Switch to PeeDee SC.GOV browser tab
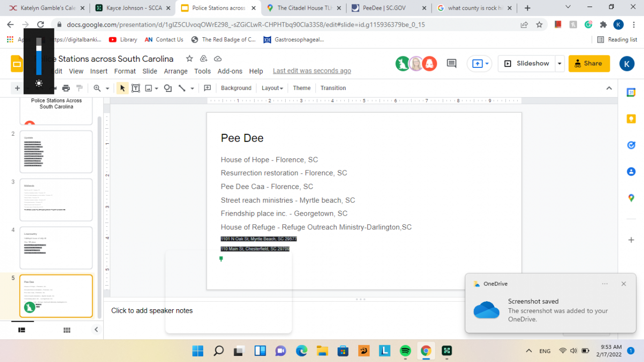The height and width of the screenshot is (362, 644). coord(390,8)
